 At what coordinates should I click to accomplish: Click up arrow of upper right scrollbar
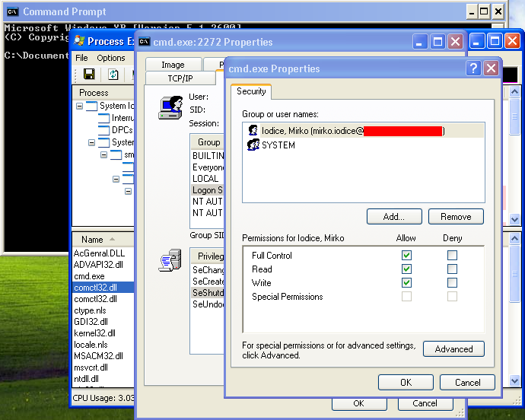[x=514, y=91]
